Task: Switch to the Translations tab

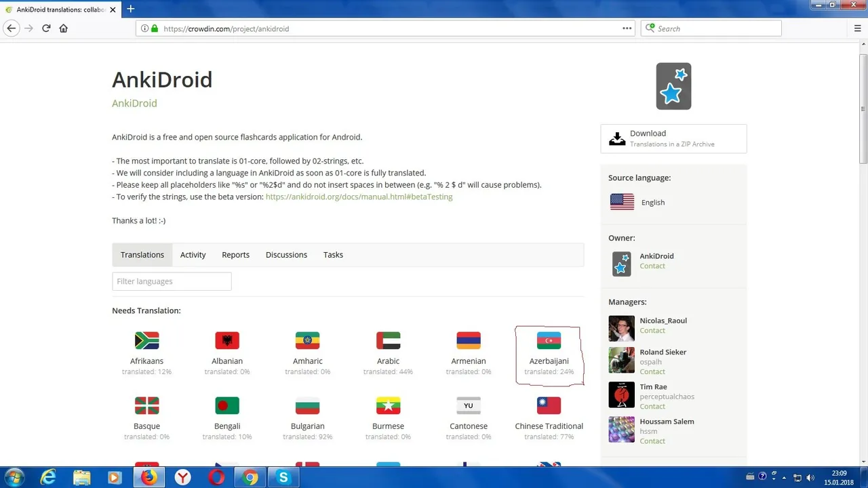Action: tap(142, 255)
